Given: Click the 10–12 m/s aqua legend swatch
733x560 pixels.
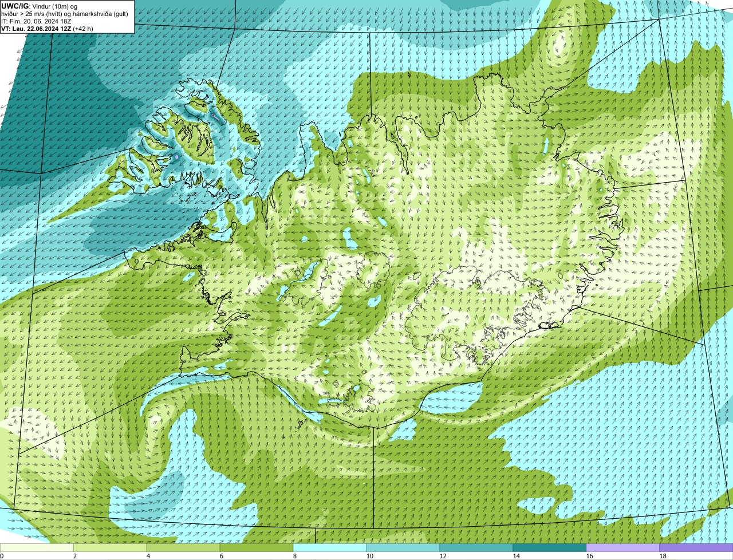Looking at the screenshot, I should point(403,548).
